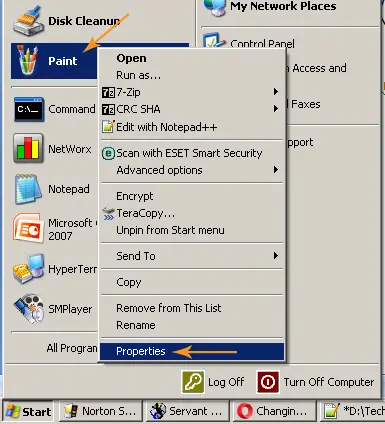Click the 7-Zip icon in context menu
385x424 pixels.
(108, 92)
